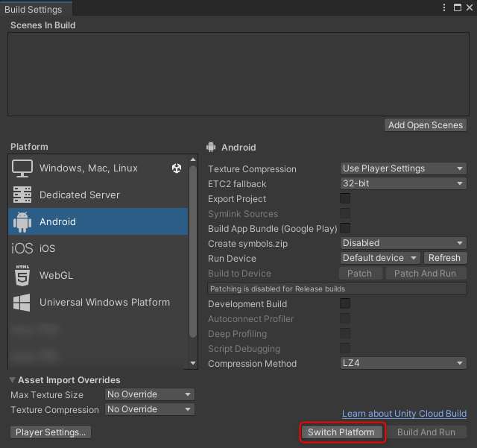Enable the Export Project checkbox

tap(345, 198)
